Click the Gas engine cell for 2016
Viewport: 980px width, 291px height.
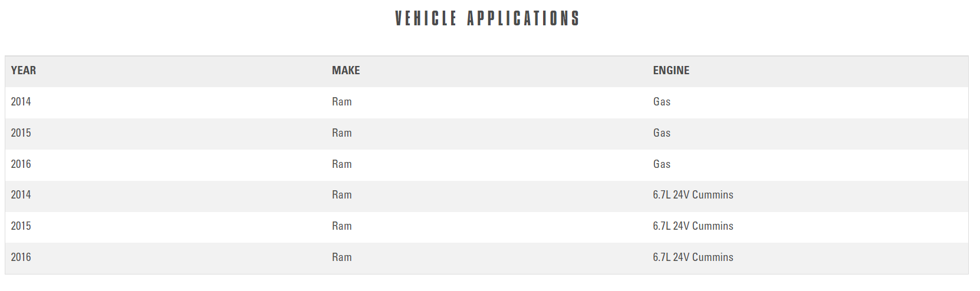(x=662, y=164)
